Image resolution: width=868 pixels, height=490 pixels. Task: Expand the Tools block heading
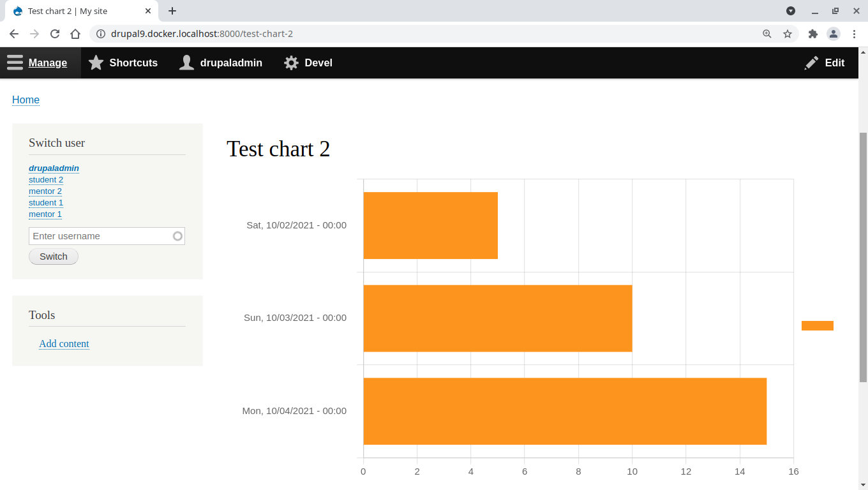click(41, 315)
